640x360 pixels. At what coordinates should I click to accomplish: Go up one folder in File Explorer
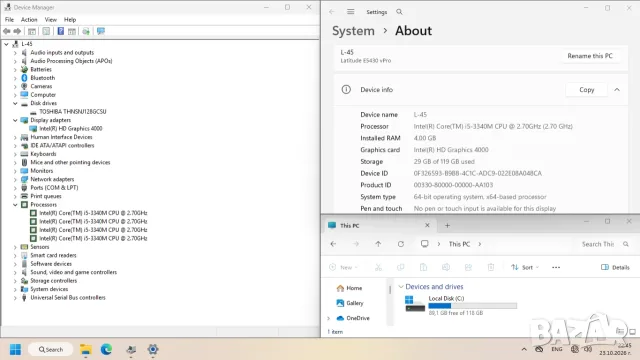378,244
